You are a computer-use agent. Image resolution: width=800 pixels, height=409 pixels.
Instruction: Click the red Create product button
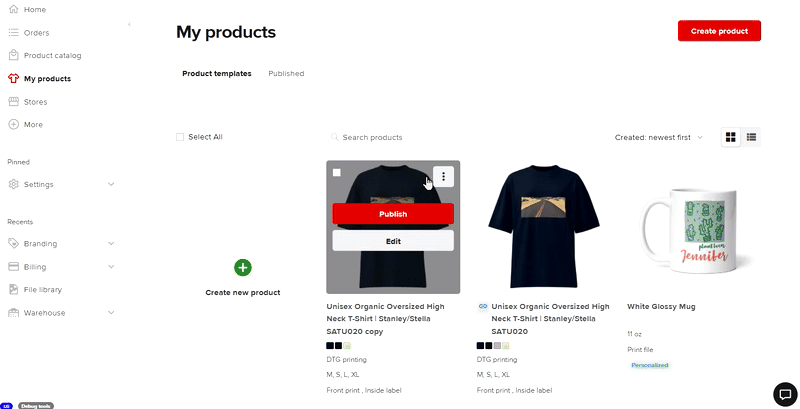click(719, 31)
